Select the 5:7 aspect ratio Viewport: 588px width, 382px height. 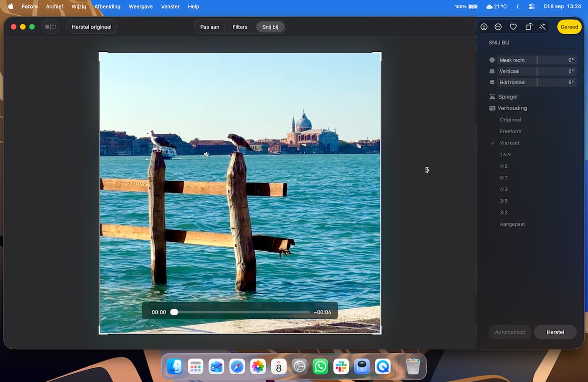(x=504, y=178)
